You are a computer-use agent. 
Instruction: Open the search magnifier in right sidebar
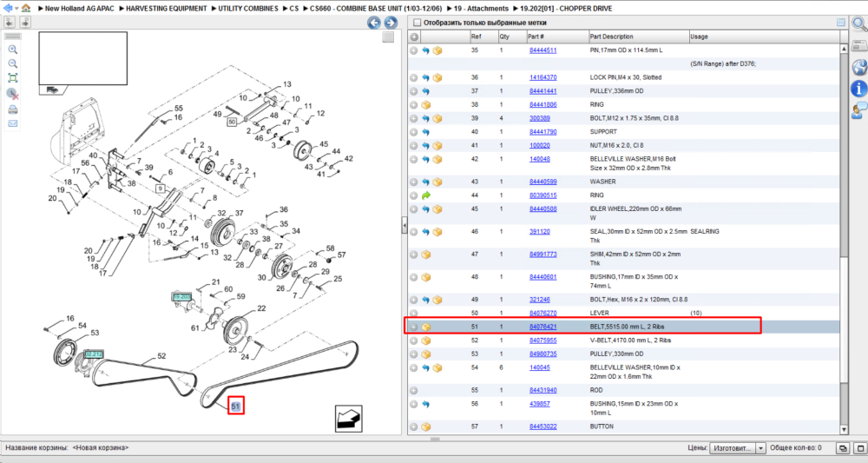click(859, 23)
